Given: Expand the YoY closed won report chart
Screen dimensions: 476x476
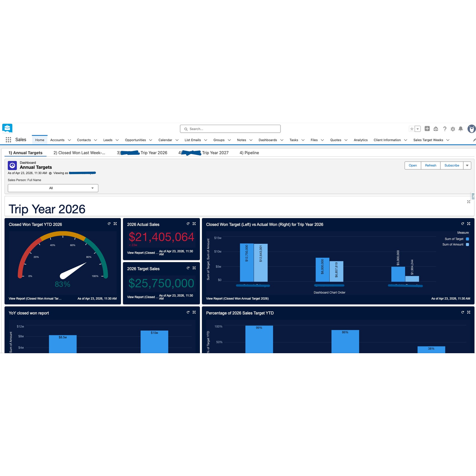Looking at the screenshot, I should click(x=194, y=312).
